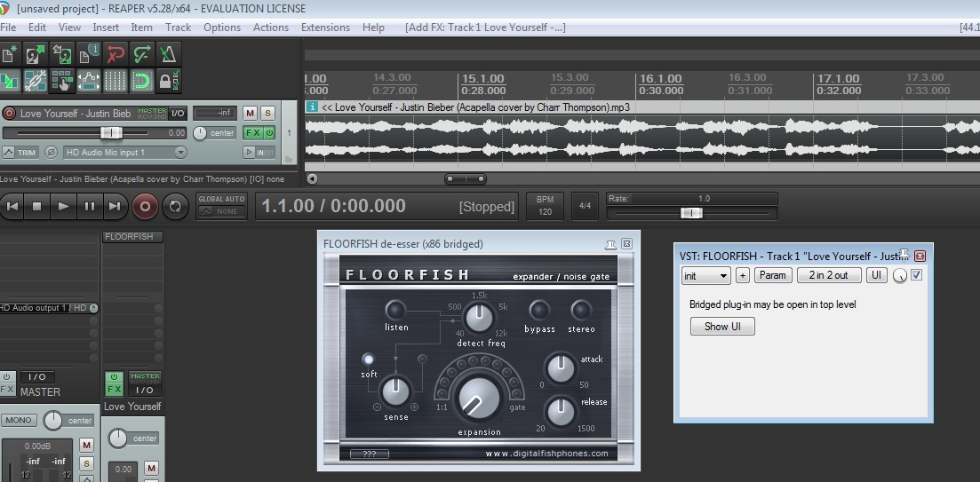Click the red transport Record button
980x482 pixels.
(x=145, y=206)
